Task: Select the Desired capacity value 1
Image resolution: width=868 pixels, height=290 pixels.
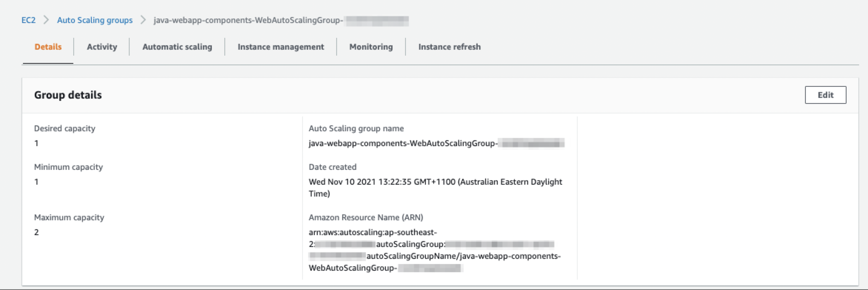Action: (x=36, y=143)
